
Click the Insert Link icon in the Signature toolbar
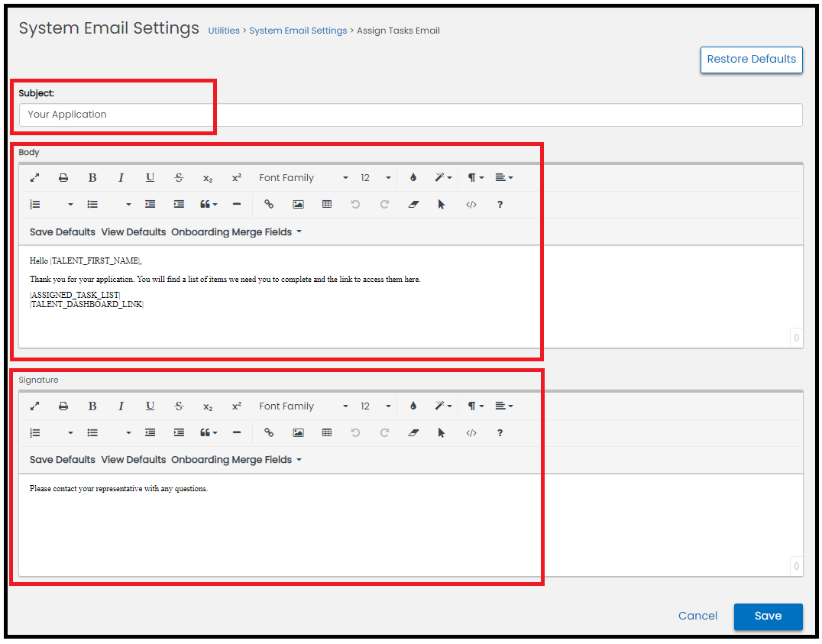click(x=269, y=432)
